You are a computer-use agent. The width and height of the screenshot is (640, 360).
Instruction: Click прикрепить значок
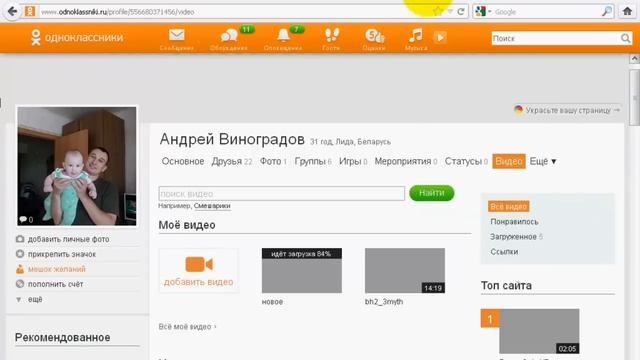coord(62,254)
